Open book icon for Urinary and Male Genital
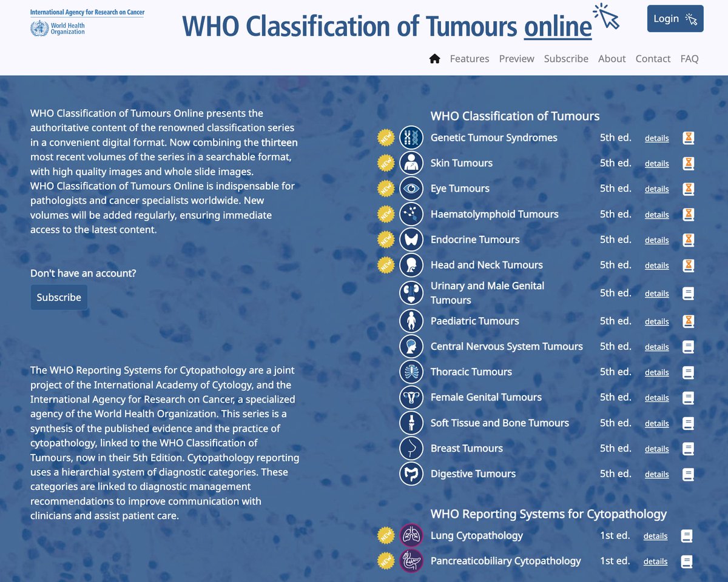Screen dimensions: 728x582 (x=688, y=293)
